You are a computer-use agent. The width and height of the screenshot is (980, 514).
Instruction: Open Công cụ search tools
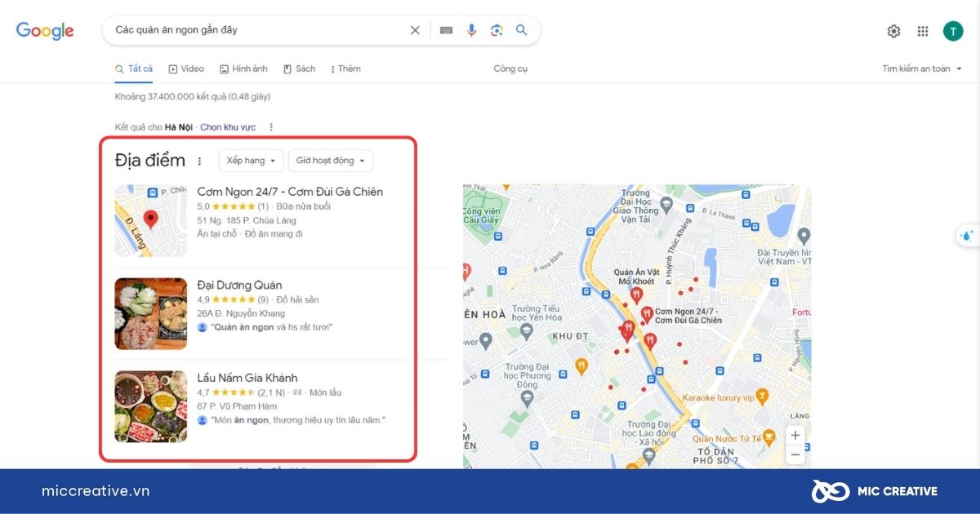[x=510, y=69]
